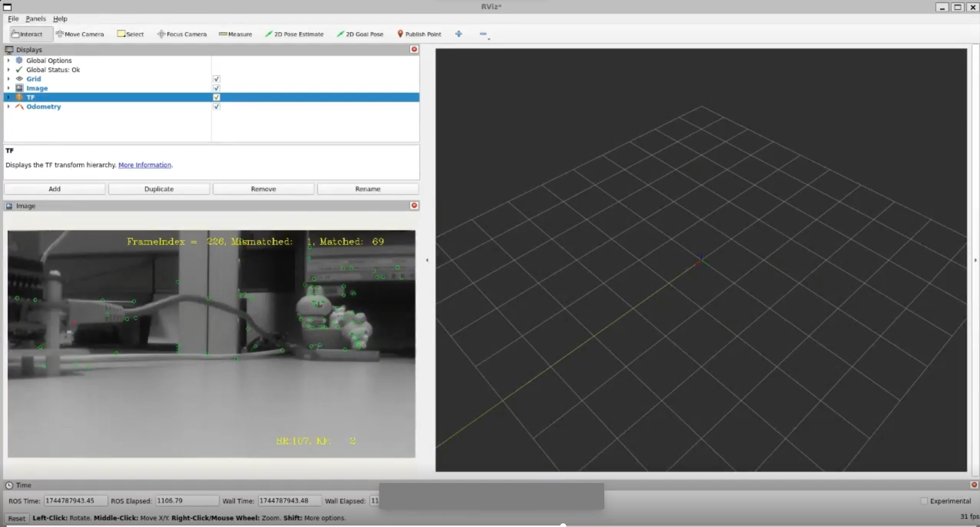Activate the Move Camera tool
This screenshot has width=980, height=527.
point(80,34)
